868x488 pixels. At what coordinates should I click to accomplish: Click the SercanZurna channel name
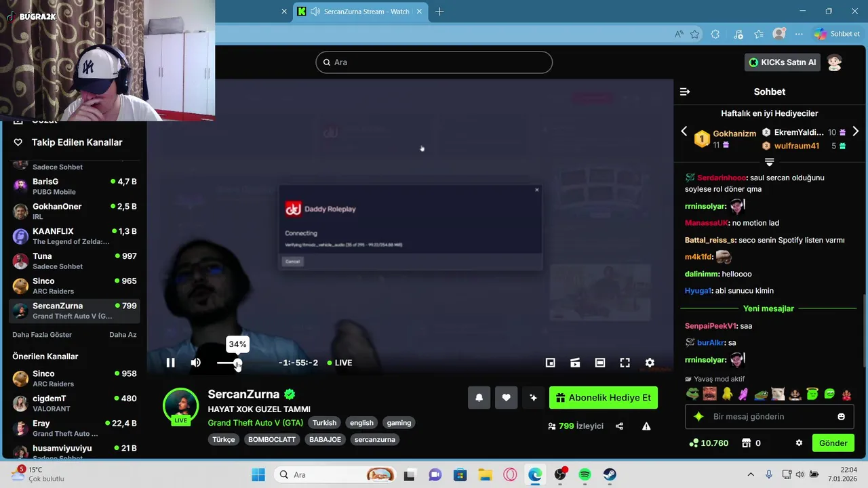243,394
